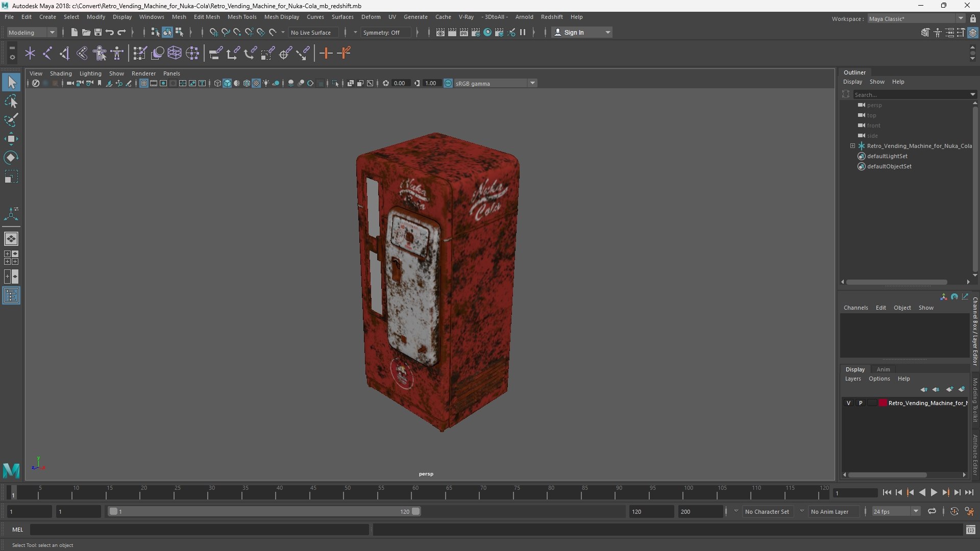Switch to the Anim layer tab
The image size is (980, 551).
click(x=883, y=369)
